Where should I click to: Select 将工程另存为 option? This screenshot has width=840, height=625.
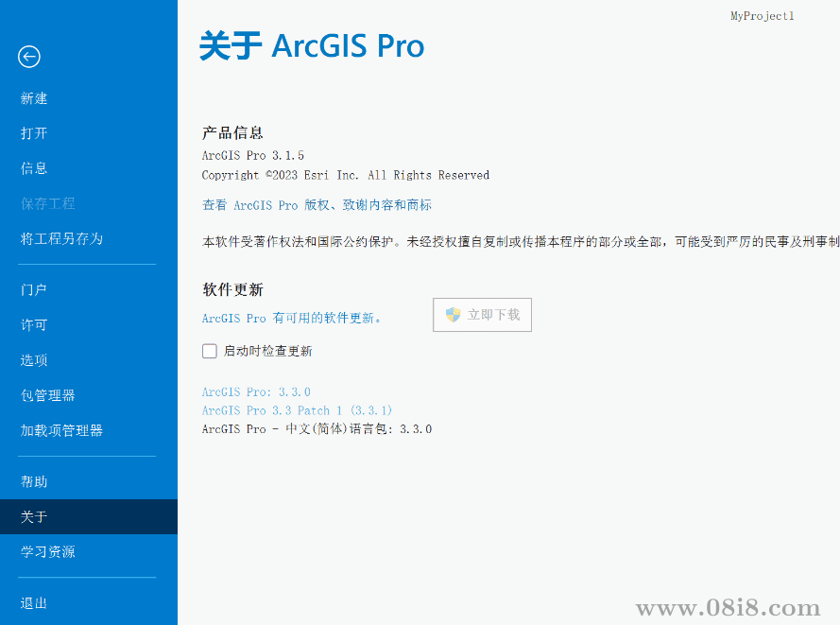coord(61,238)
